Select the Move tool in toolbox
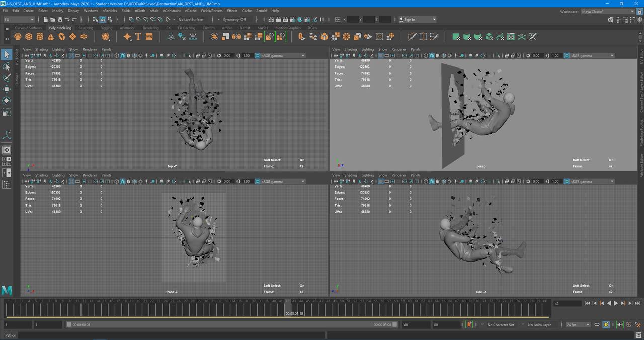Viewport: 644px width, 340px height. 7,89
